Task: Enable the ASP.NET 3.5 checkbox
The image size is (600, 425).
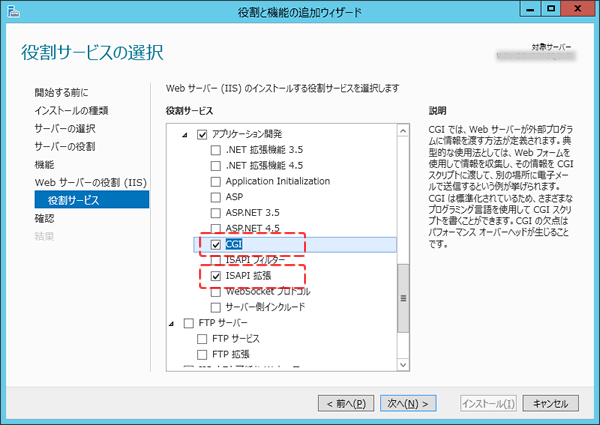Action: (x=215, y=213)
